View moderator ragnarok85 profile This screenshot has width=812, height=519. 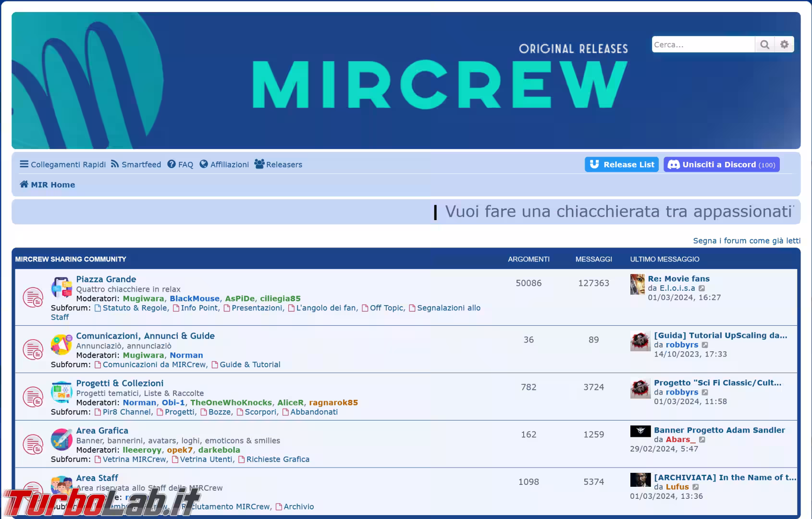point(333,403)
